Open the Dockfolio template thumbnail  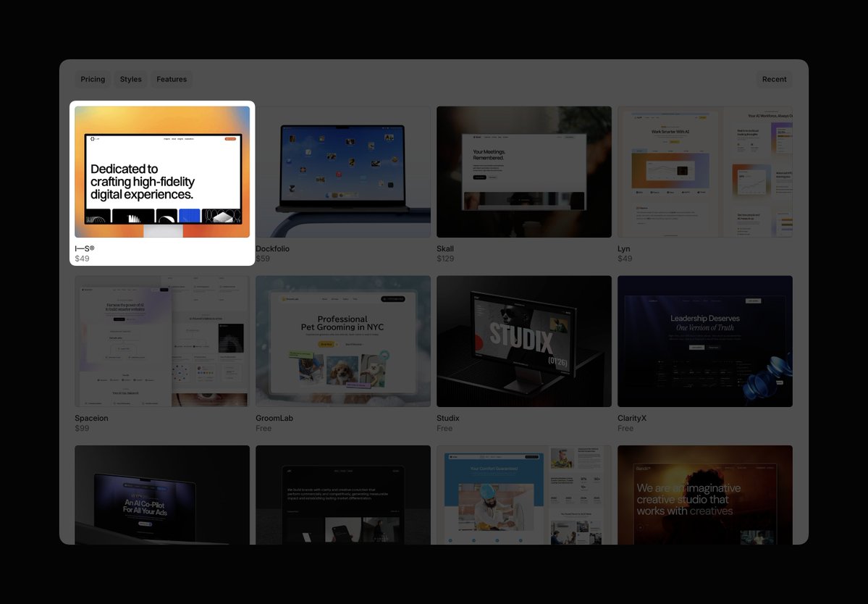click(343, 172)
